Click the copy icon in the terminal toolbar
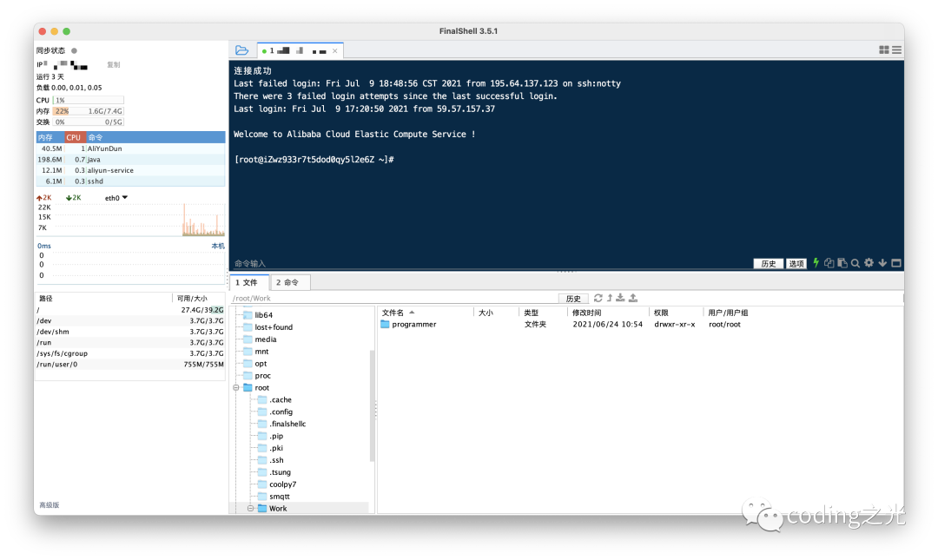 tap(829, 263)
